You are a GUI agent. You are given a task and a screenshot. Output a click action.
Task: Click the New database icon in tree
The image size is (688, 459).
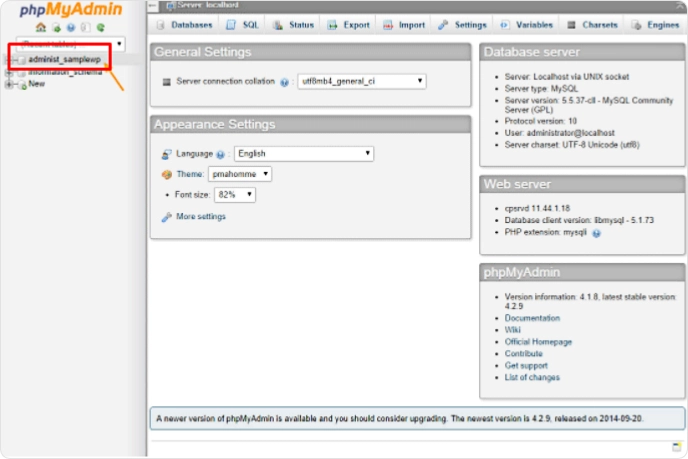pos(22,85)
